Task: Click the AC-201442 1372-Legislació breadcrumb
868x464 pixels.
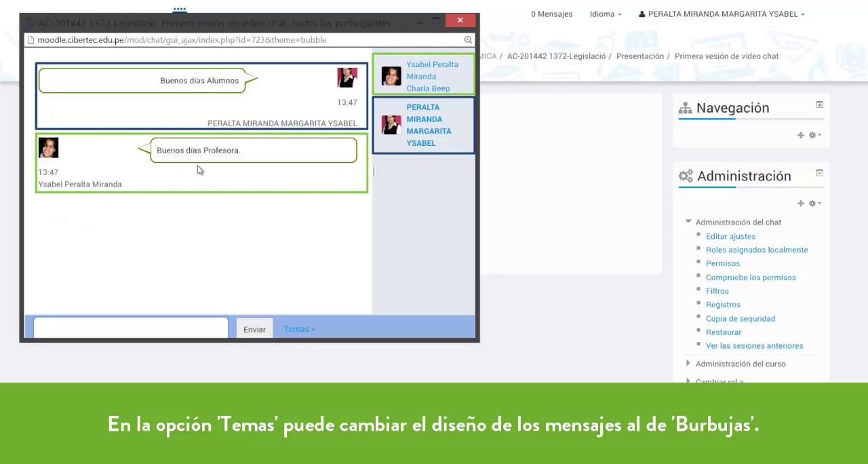Action: click(x=556, y=56)
